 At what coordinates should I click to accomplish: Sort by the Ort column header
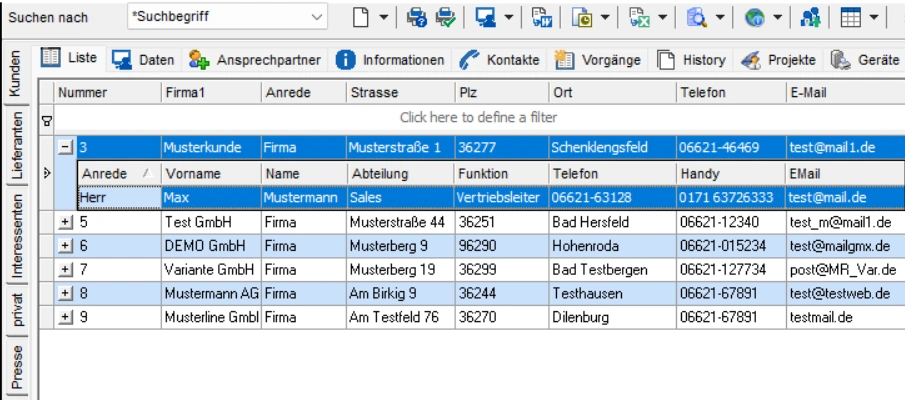(x=612, y=92)
